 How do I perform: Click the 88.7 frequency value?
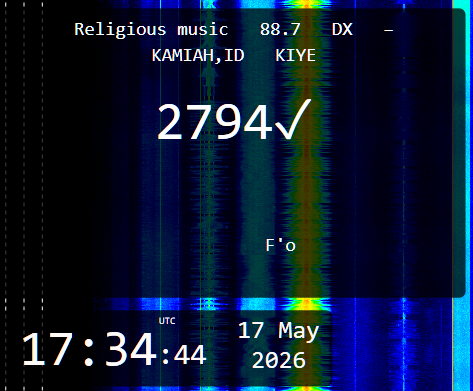tap(280, 30)
